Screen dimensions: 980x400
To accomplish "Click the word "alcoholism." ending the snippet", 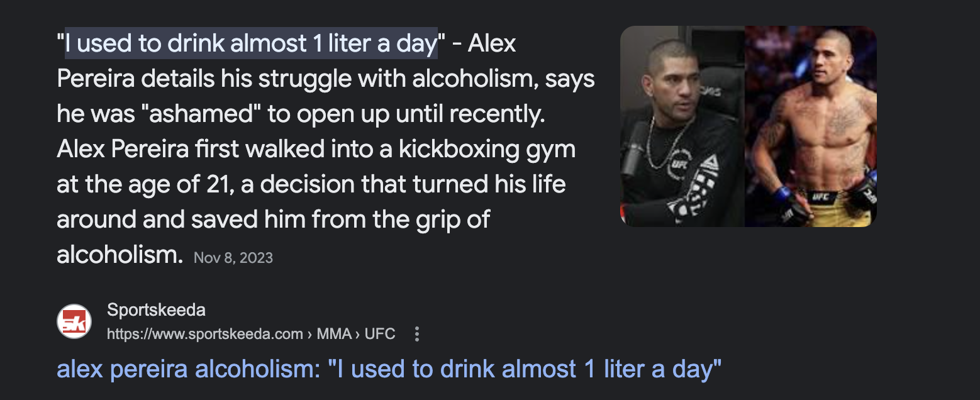I will point(120,255).
